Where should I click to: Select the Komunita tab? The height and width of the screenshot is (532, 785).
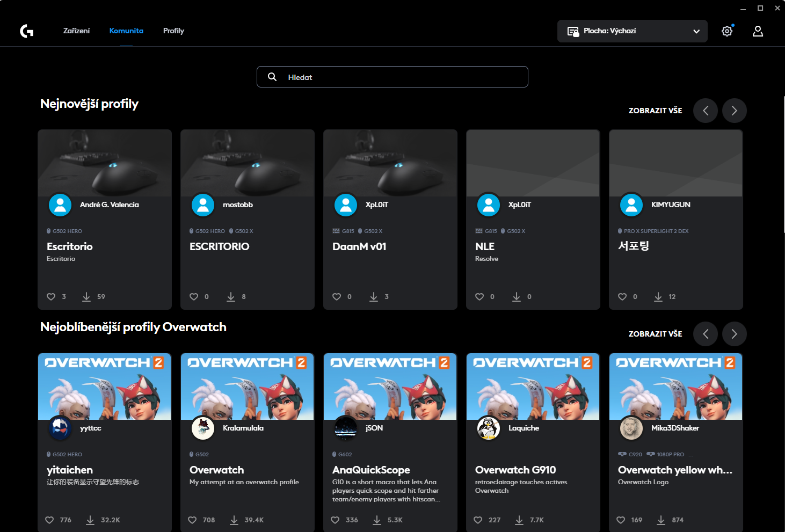(x=126, y=31)
